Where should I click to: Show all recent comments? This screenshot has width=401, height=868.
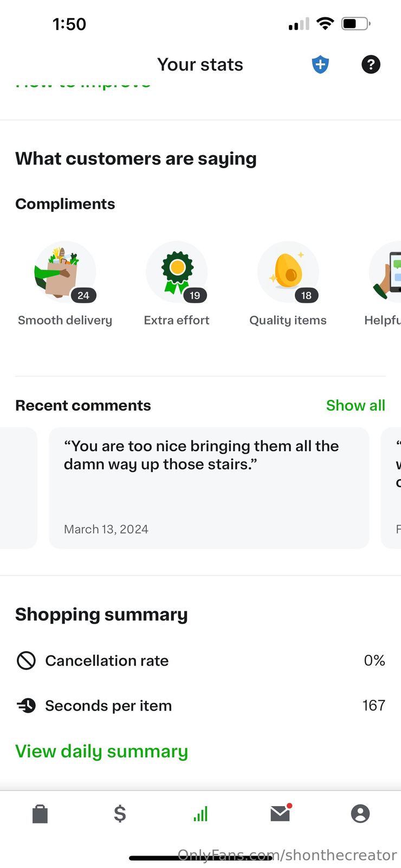point(355,405)
